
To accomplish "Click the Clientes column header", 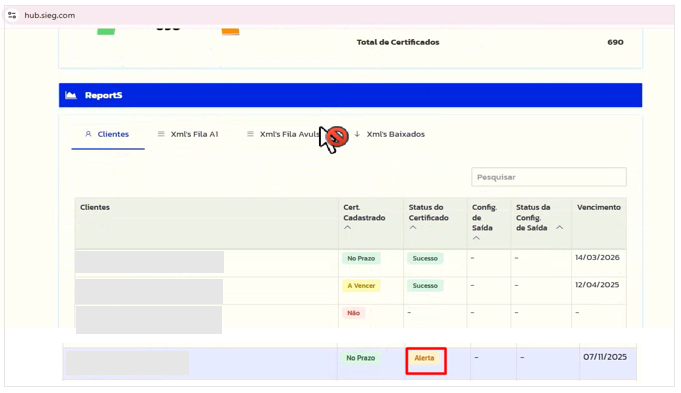I will tap(95, 207).
